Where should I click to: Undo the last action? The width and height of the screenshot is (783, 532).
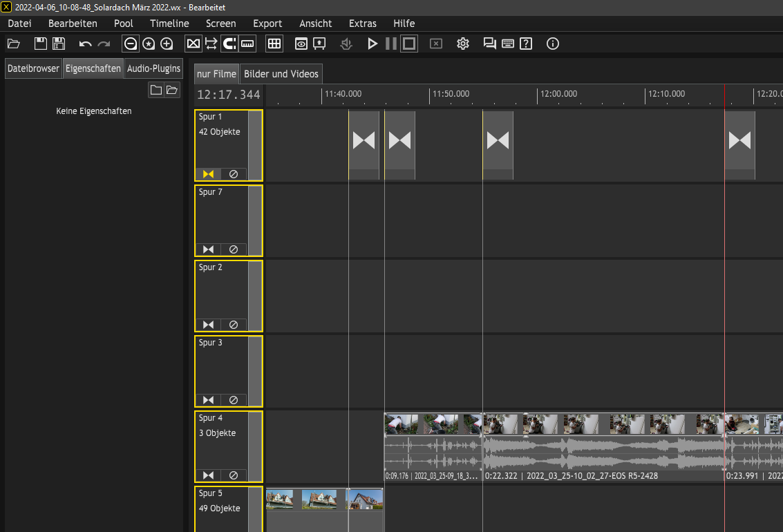point(85,44)
